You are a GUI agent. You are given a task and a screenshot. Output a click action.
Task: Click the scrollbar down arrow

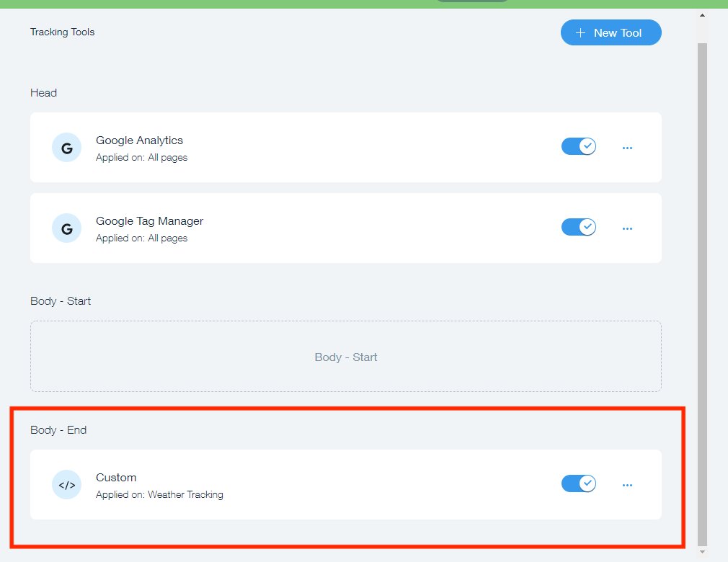tap(703, 552)
